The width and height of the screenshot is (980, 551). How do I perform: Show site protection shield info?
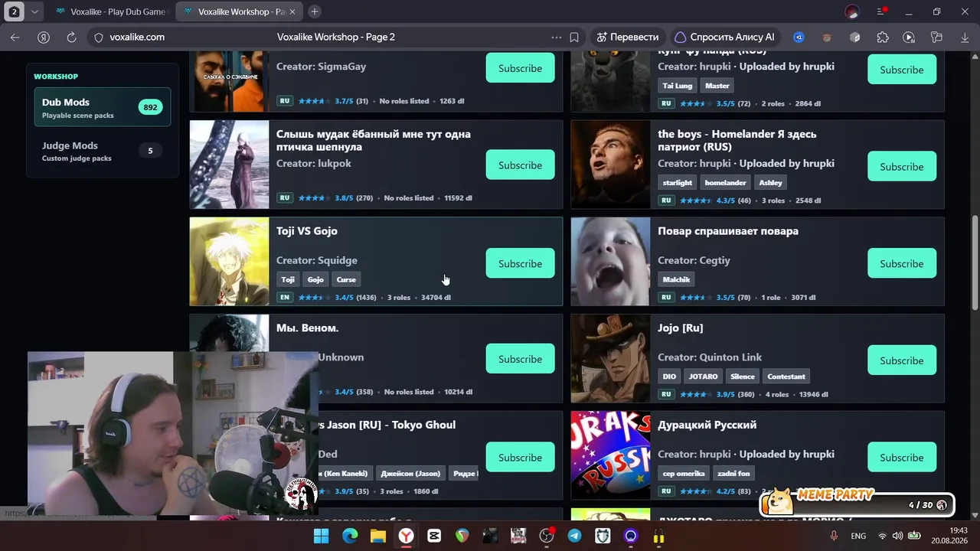coord(98,37)
